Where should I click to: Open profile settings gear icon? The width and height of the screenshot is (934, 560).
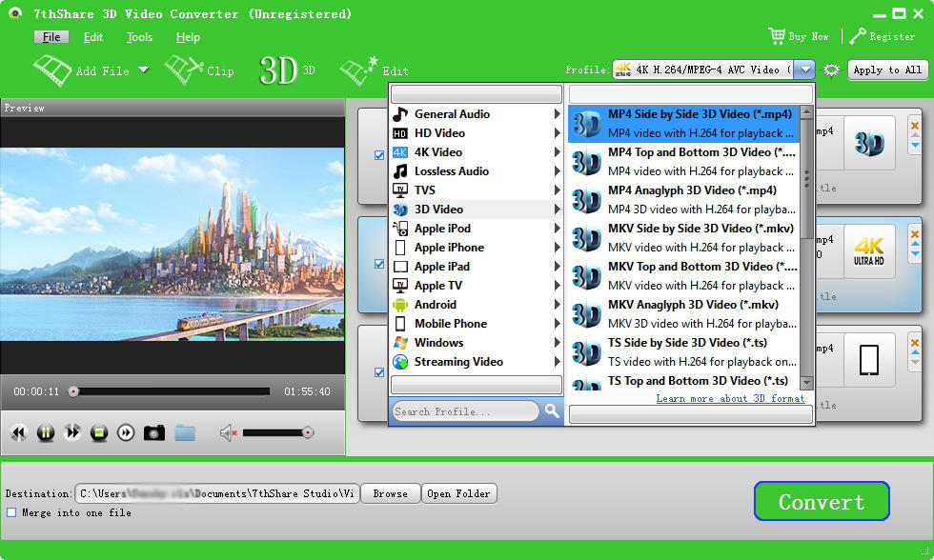click(831, 70)
